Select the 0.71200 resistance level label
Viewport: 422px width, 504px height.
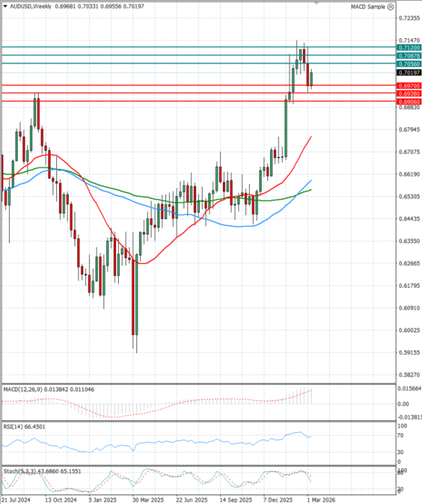409,47
